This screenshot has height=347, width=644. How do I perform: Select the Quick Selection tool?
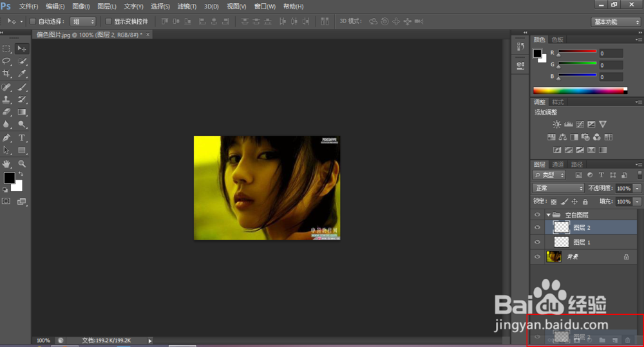pos(22,61)
